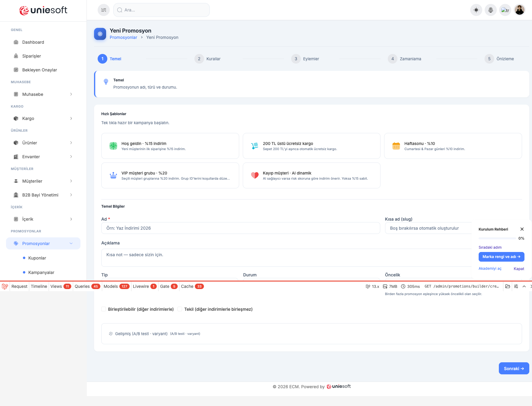Click the setup guide progress bar
The width and height of the screenshot is (532, 406).
(x=497, y=238)
